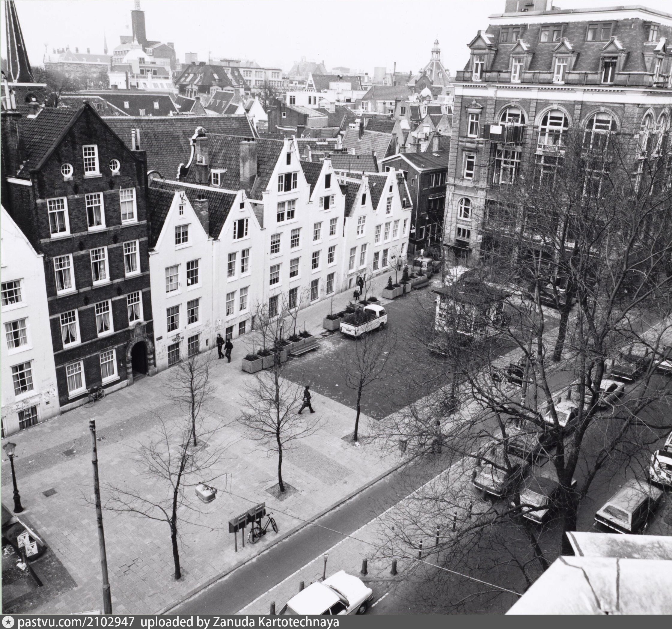Screen dimensions: 672x629
Task: Click the white pickup truck with plants
Action: pyautogui.click(x=363, y=320)
